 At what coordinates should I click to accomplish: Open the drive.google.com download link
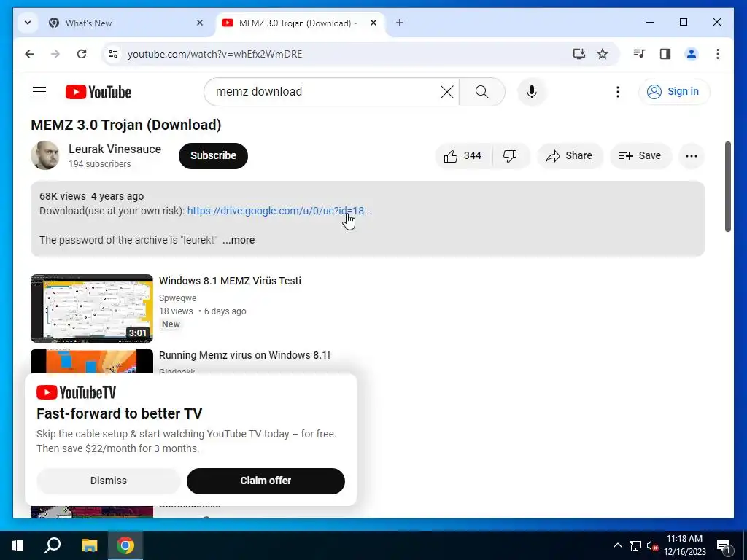tap(279, 211)
